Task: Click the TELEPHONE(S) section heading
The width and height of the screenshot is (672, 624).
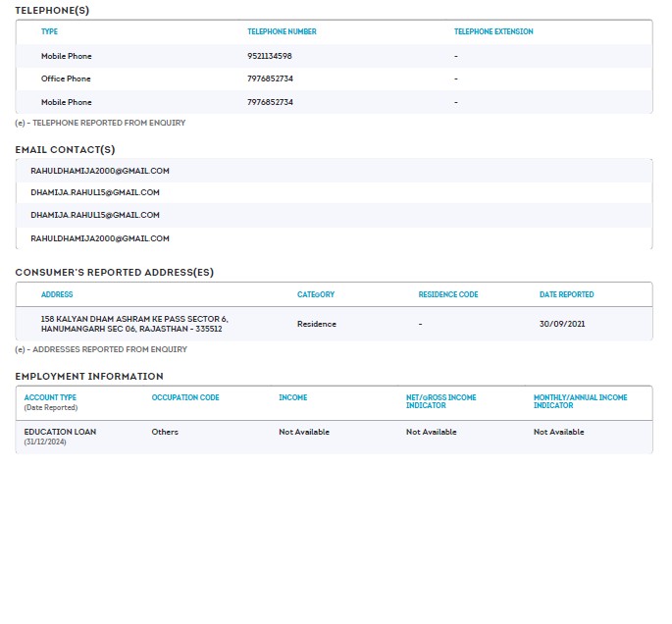Action: click(51, 10)
